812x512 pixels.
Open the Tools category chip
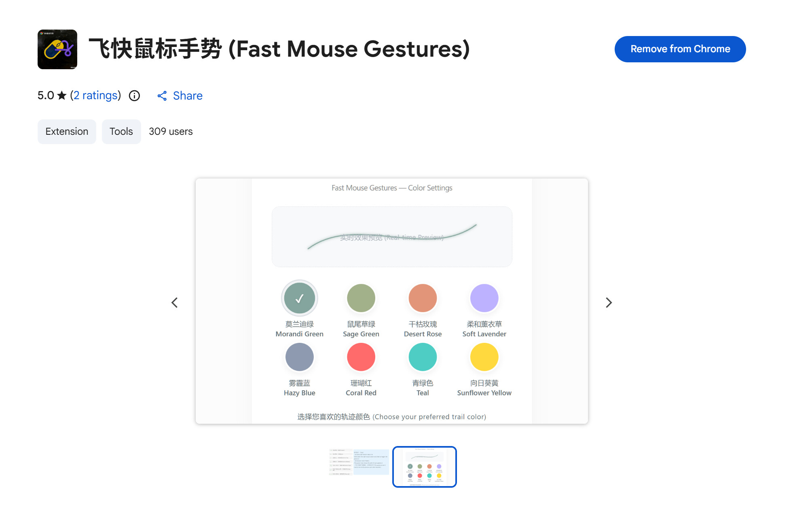[x=121, y=132]
